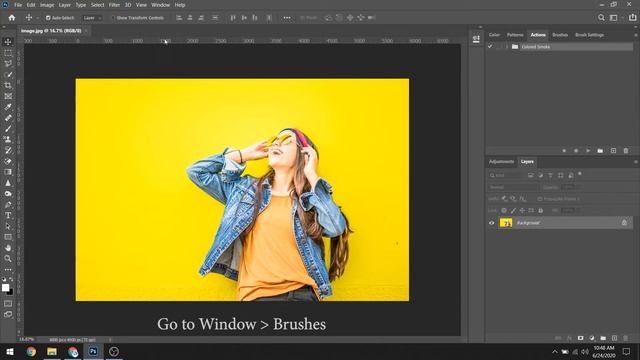Screen dimensions: 640x360
Task: Click align left edges icon
Action: click(x=179, y=18)
